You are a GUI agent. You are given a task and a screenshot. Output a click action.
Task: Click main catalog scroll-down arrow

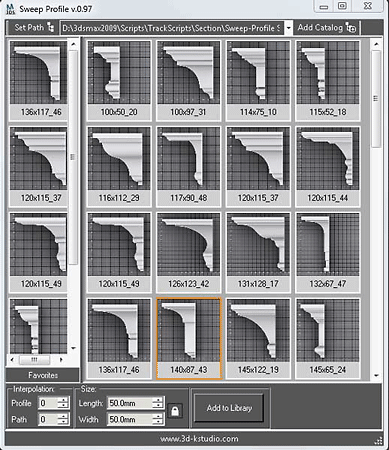[x=376, y=375]
